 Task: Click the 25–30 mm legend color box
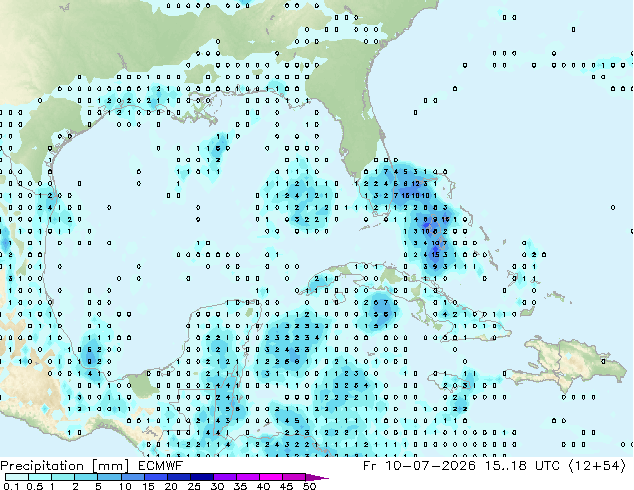[201, 477]
